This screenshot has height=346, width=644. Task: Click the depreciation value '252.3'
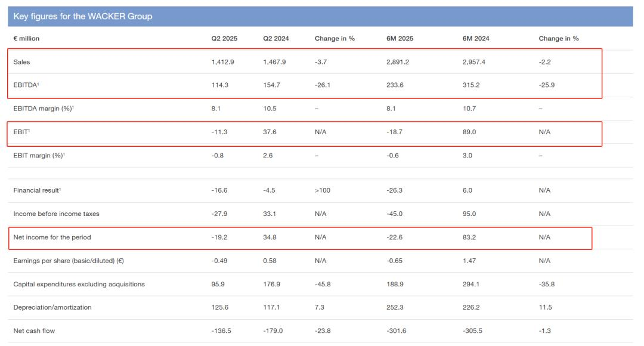(x=395, y=307)
